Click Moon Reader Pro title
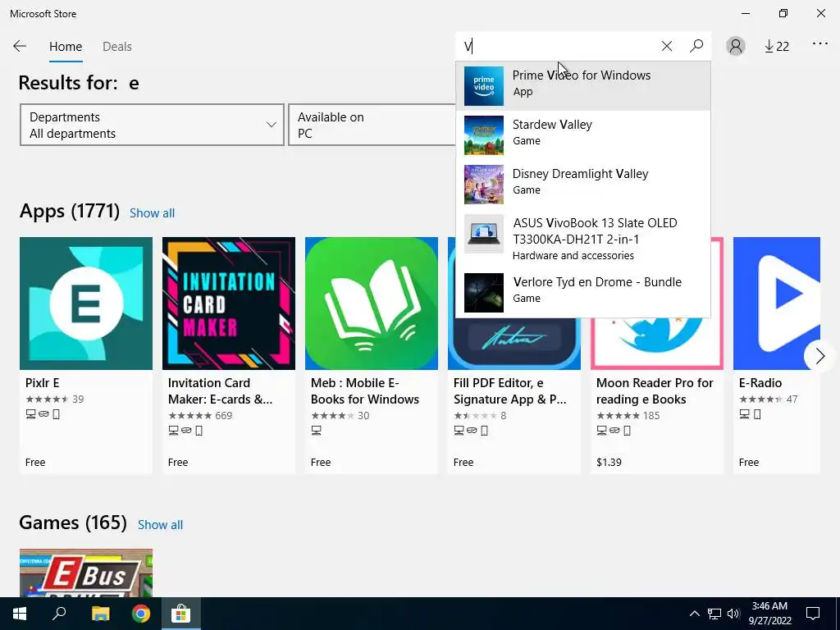 click(x=655, y=391)
